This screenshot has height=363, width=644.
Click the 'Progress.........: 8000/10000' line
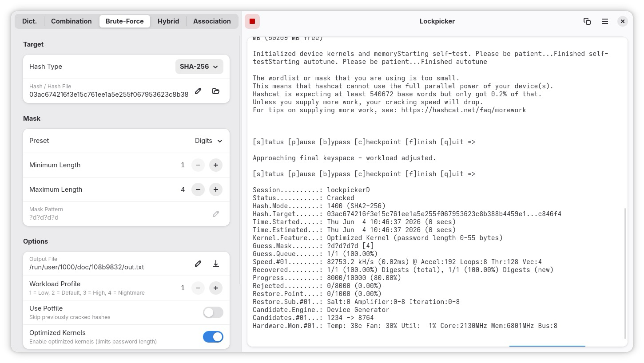click(x=327, y=278)
